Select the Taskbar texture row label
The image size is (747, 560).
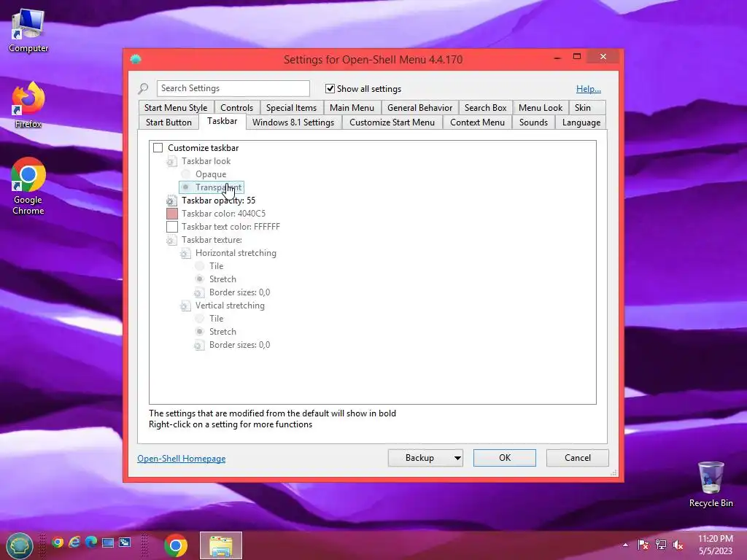pyautogui.click(x=212, y=240)
